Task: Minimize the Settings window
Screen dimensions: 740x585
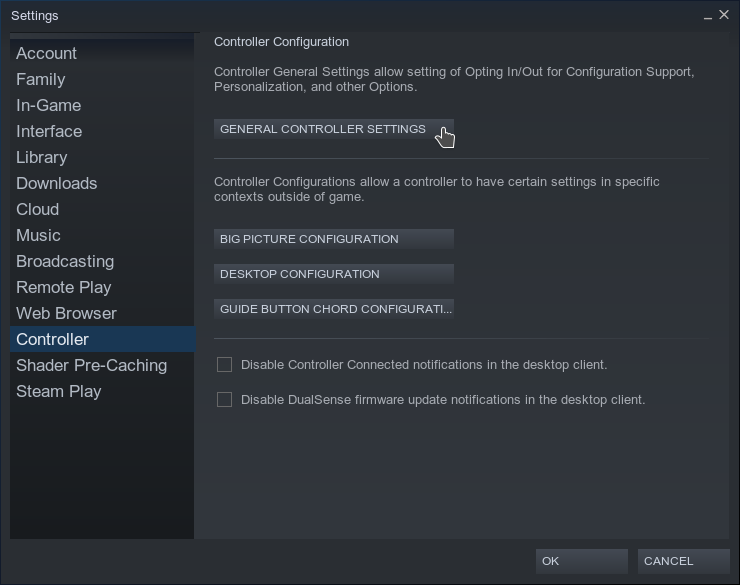Action: tap(707, 16)
